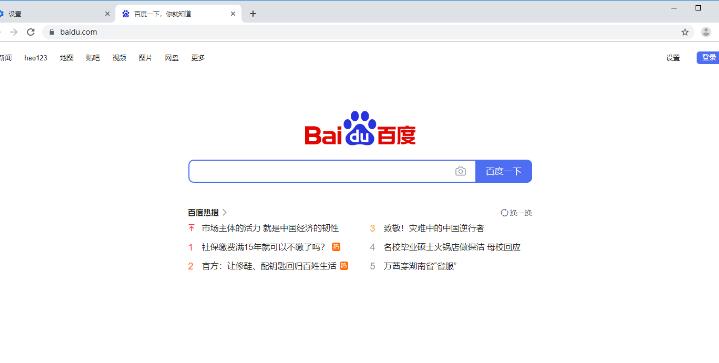
Task: Open headline 致敬！灾难中的中国逆行者
Action: [x=434, y=228]
